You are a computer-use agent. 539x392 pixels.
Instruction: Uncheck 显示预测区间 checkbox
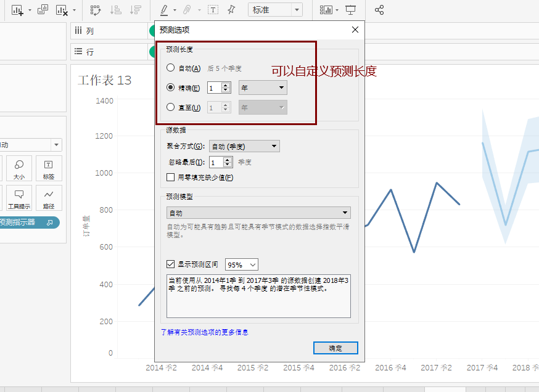tap(170, 264)
